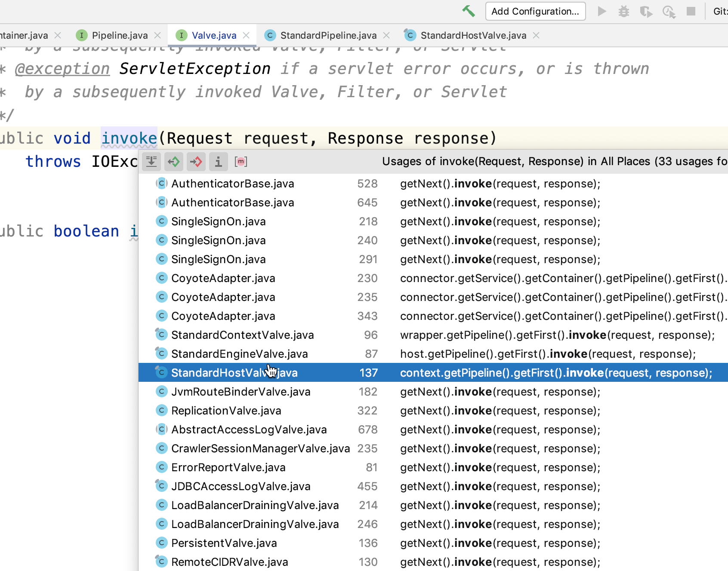
Task: Click the green hammer Build Project icon
Action: click(x=469, y=11)
